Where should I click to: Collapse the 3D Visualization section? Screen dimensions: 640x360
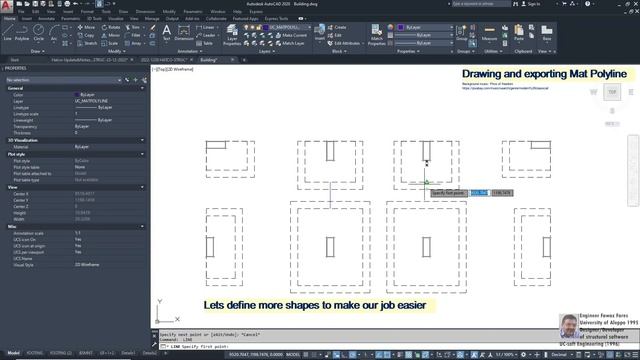tap(142, 140)
